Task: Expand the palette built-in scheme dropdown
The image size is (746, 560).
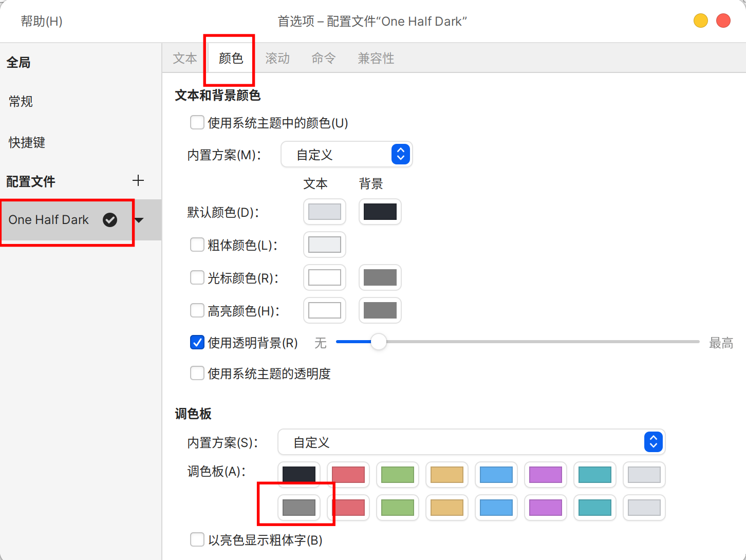Action: pos(471,442)
